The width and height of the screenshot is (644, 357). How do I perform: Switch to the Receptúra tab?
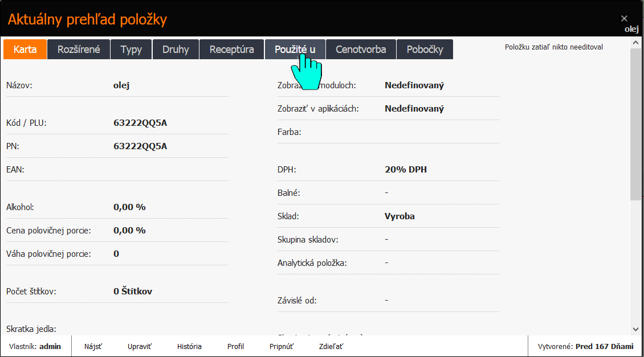231,49
